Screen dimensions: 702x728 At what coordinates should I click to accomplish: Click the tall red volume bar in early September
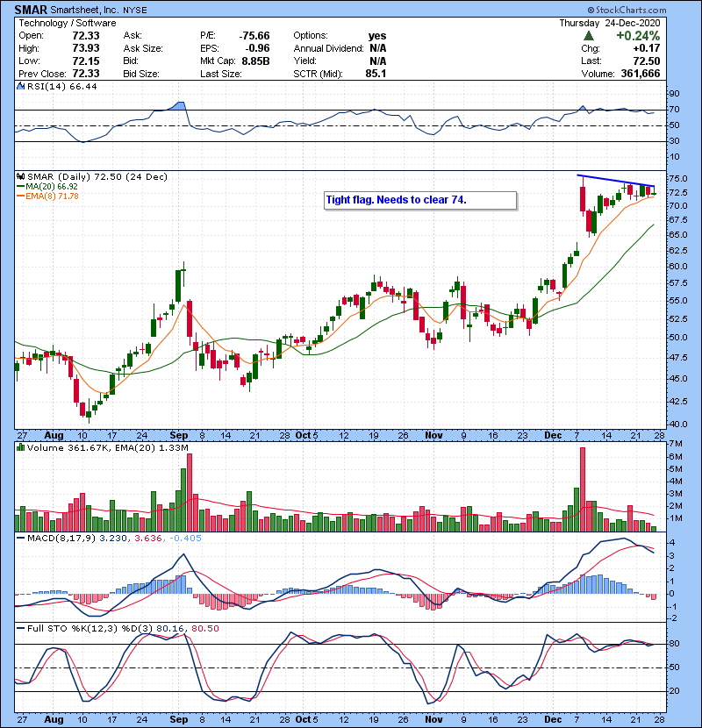(189, 493)
